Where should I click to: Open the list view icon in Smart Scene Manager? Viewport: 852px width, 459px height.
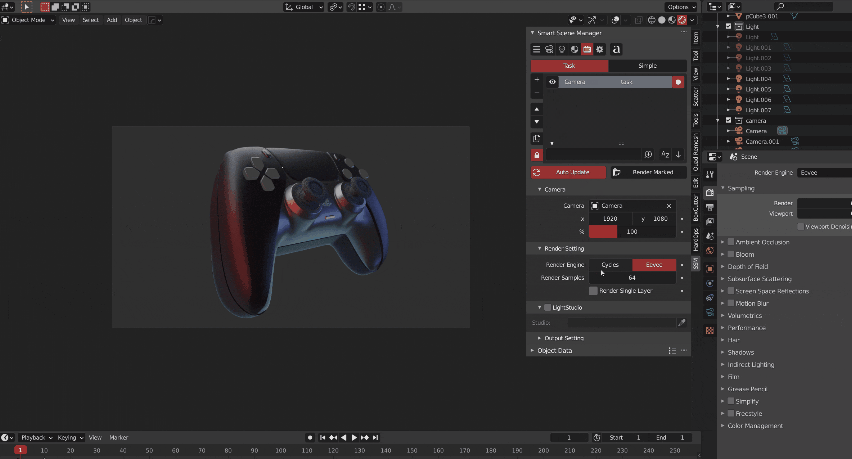click(536, 49)
